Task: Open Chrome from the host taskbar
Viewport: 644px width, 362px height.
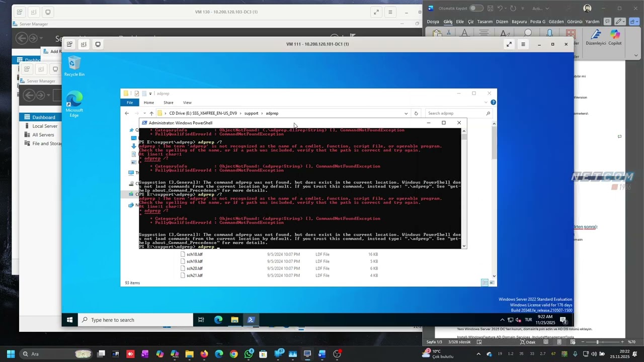Action: coord(233,354)
